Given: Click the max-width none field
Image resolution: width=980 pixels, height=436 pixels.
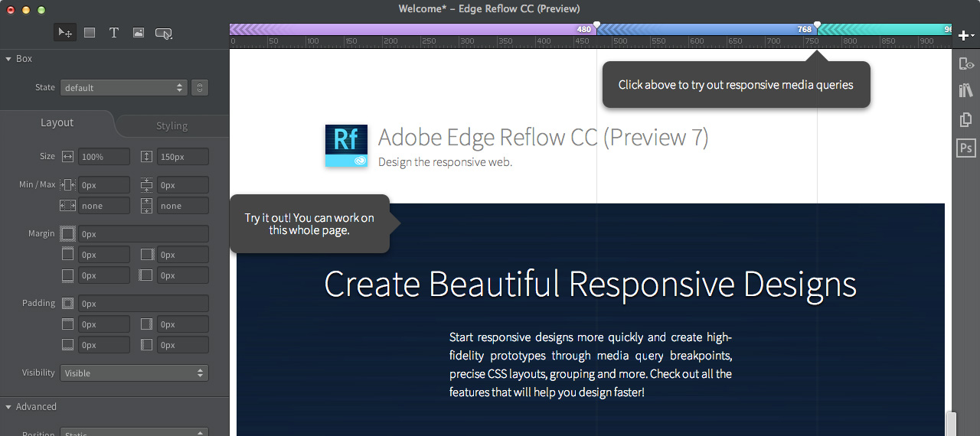Looking at the screenshot, I should [x=103, y=206].
